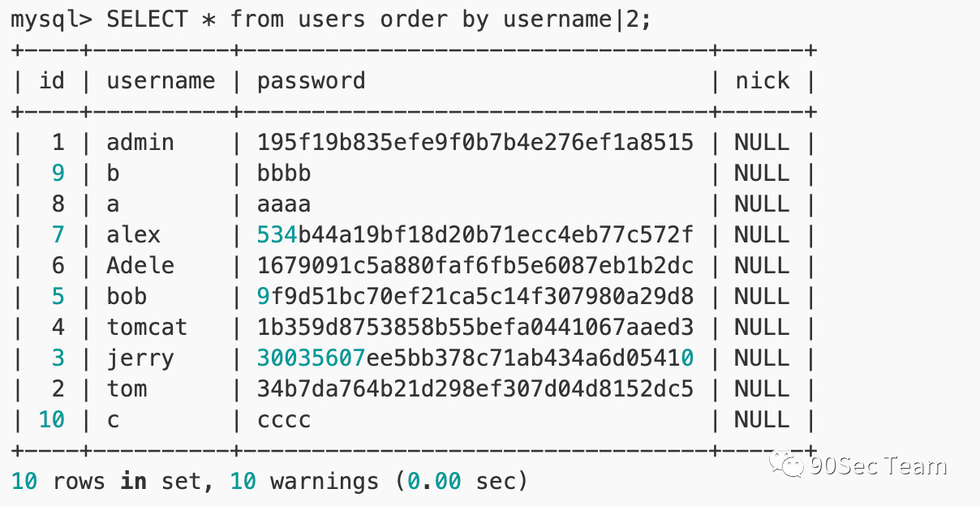The image size is (980, 506).
Task: Click the id column header
Action: coord(52,80)
